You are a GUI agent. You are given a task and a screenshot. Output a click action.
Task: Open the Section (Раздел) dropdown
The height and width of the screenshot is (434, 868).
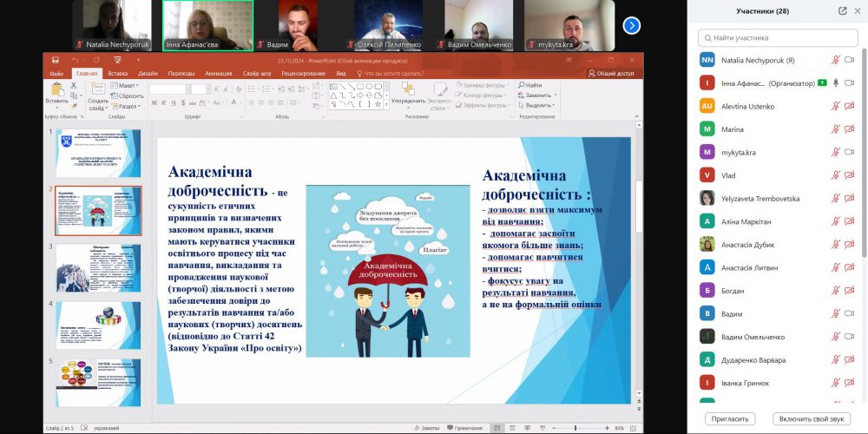pos(128,105)
